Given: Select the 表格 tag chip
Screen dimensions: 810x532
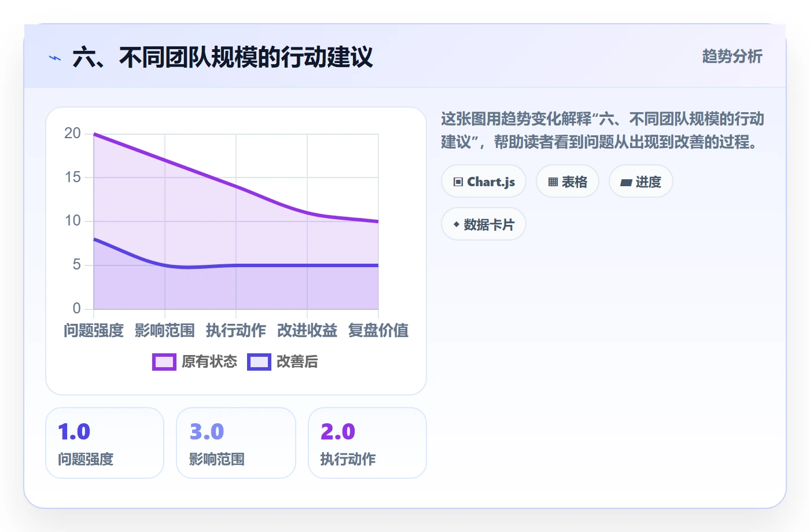Looking at the screenshot, I should (x=568, y=182).
